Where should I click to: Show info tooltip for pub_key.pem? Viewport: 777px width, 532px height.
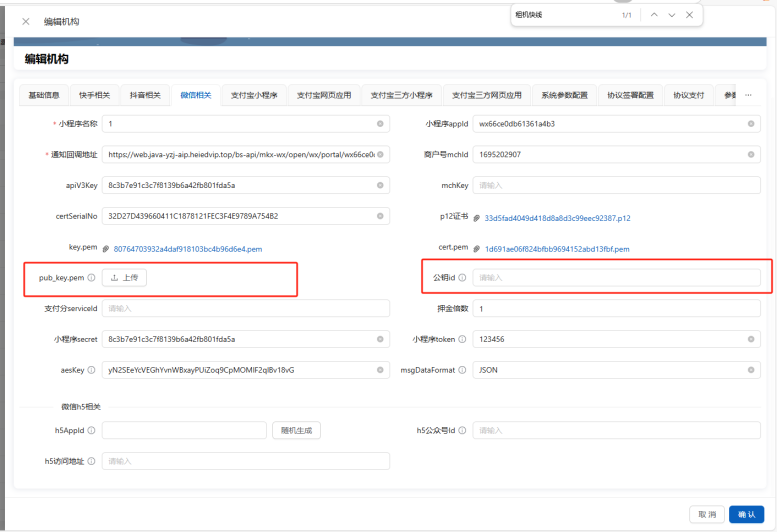(91, 278)
